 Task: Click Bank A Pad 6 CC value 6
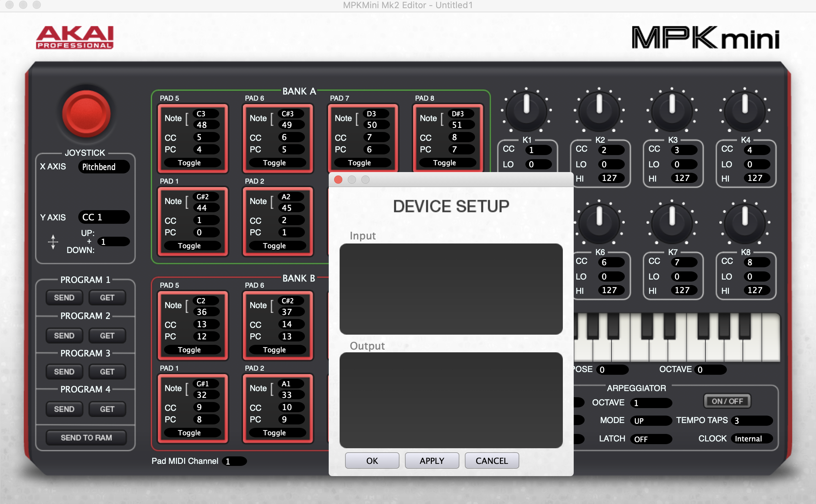[291, 137]
